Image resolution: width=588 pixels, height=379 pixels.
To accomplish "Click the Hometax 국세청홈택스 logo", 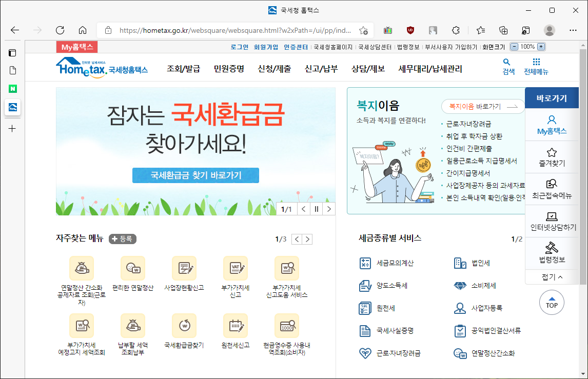I will (102, 68).
